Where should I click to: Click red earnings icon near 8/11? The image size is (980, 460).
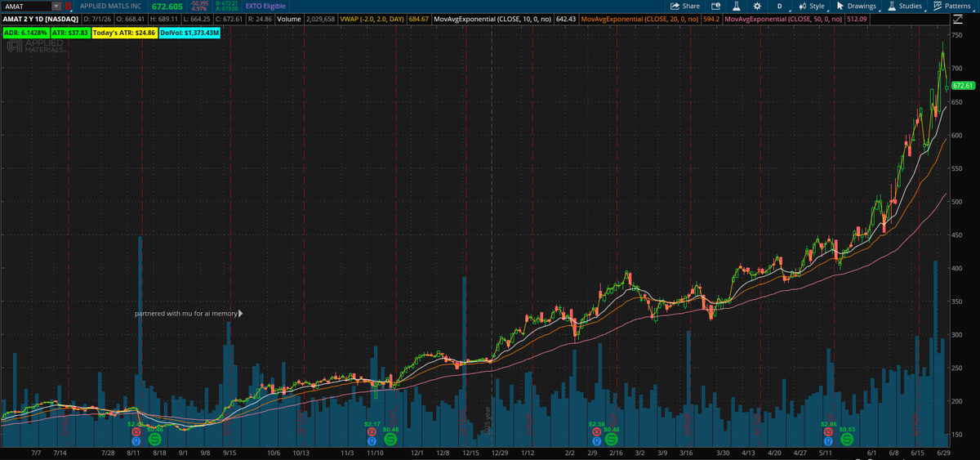tap(136, 432)
